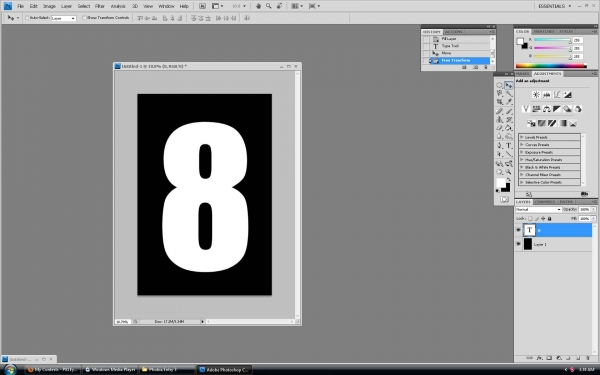This screenshot has width=600, height=375.
Task: Expand Black & White Presets list
Action: click(x=521, y=167)
